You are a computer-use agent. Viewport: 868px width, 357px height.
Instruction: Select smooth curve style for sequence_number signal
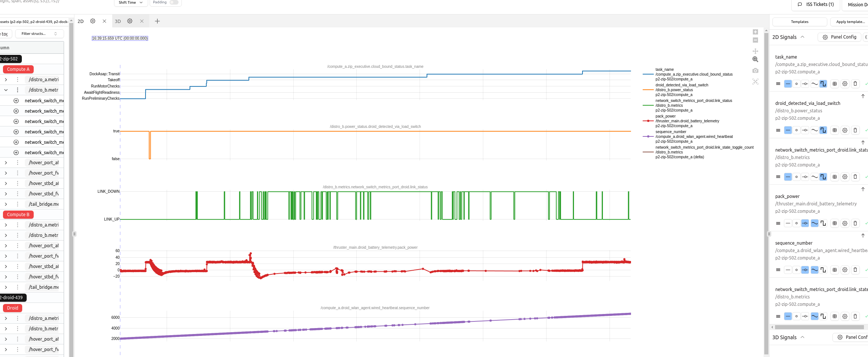pyautogui.click(x=814, y=270)
